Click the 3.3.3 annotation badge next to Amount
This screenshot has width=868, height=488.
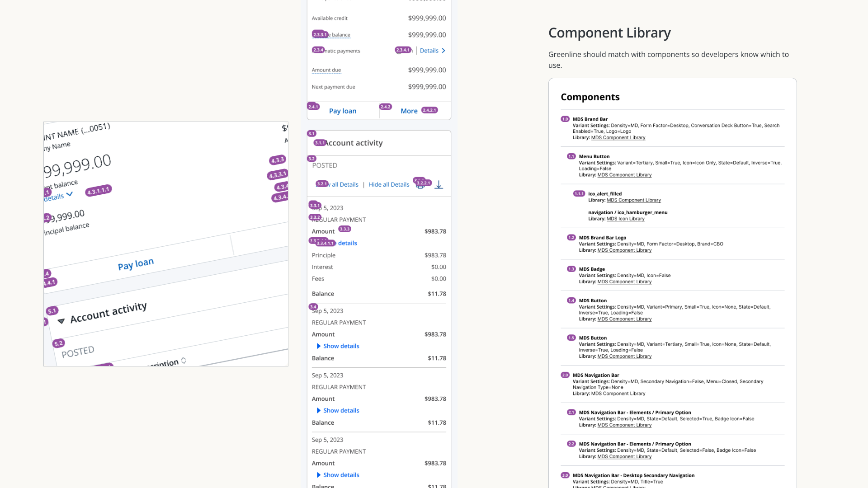click(344, 229)
